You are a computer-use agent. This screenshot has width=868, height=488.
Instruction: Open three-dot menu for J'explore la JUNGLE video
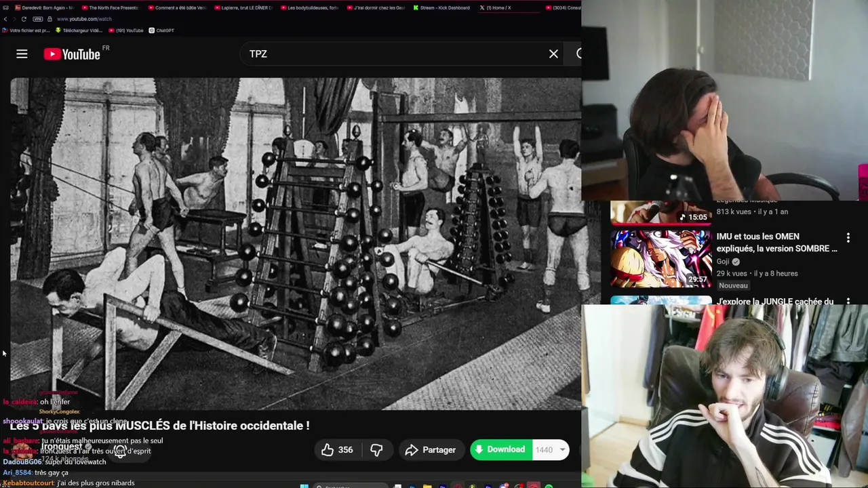point(848,301)
